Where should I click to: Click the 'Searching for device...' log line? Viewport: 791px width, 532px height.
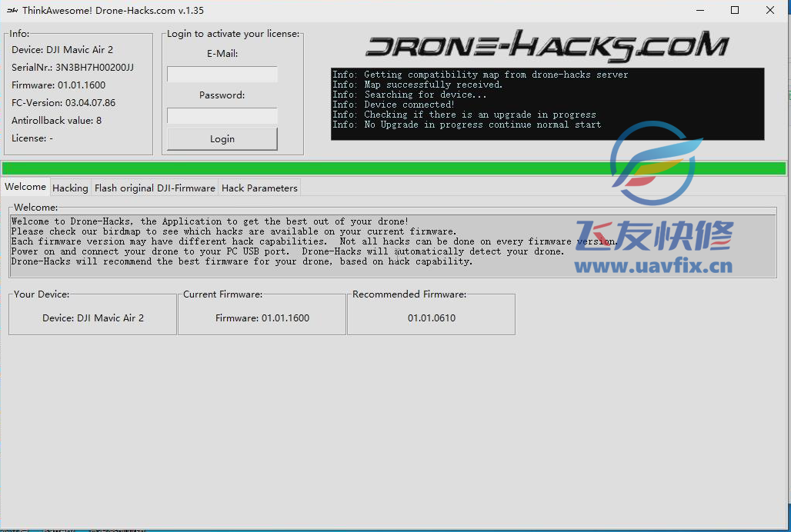409,95
